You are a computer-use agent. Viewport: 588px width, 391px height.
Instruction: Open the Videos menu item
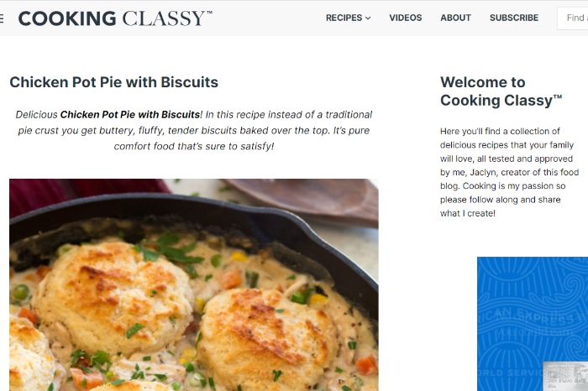click(406, 18)
